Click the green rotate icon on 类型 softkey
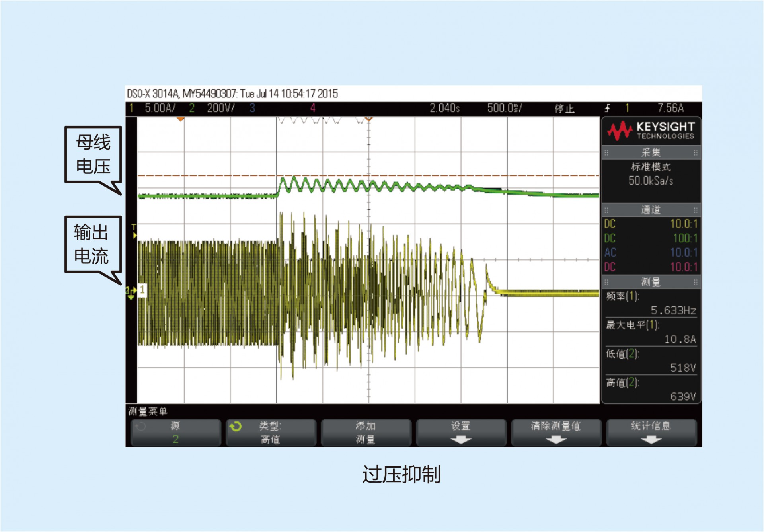 (x=236, y=427)
